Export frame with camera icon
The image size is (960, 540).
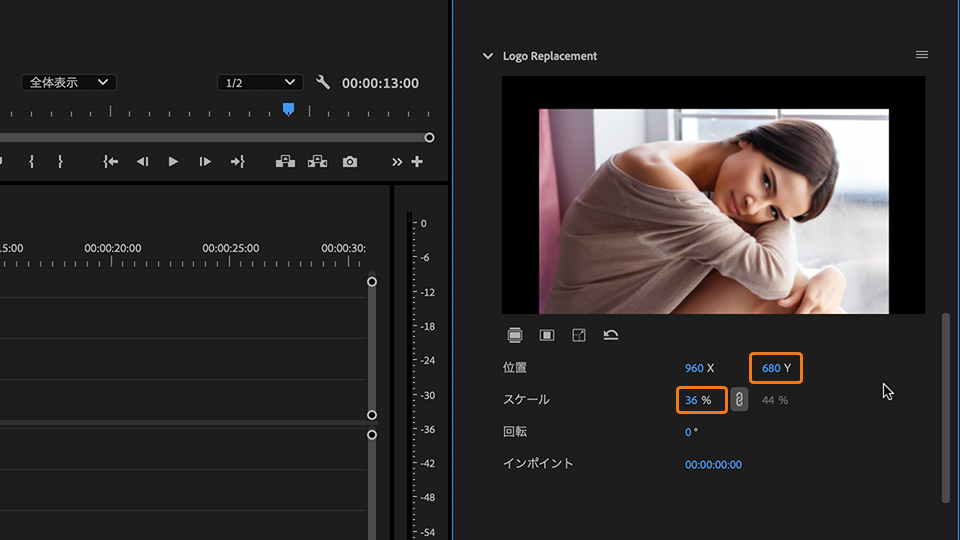coord(349,162)
